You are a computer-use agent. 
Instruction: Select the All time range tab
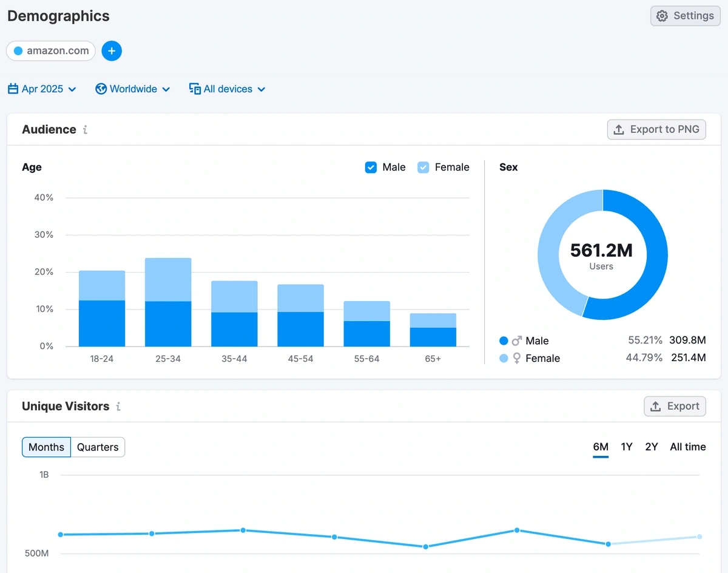coord(687,447)
